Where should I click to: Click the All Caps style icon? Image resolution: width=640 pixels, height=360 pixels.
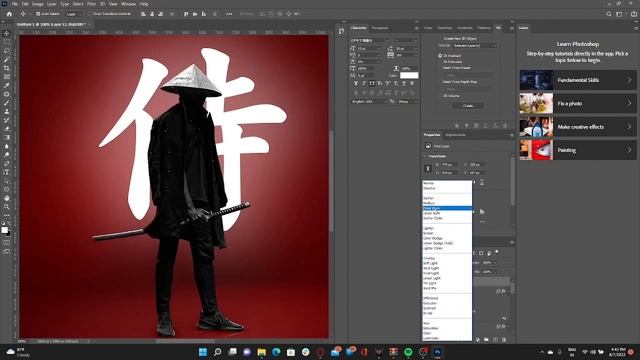[372, 84]
